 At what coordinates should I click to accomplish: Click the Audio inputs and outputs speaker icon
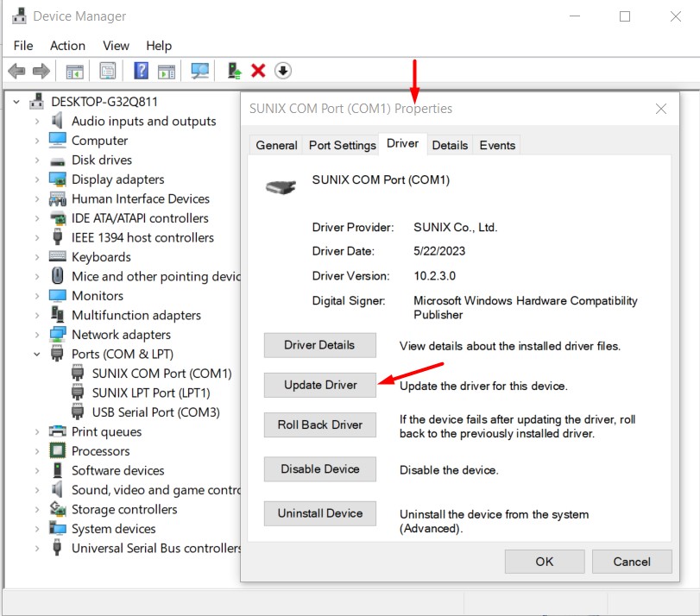click(57, 121)
